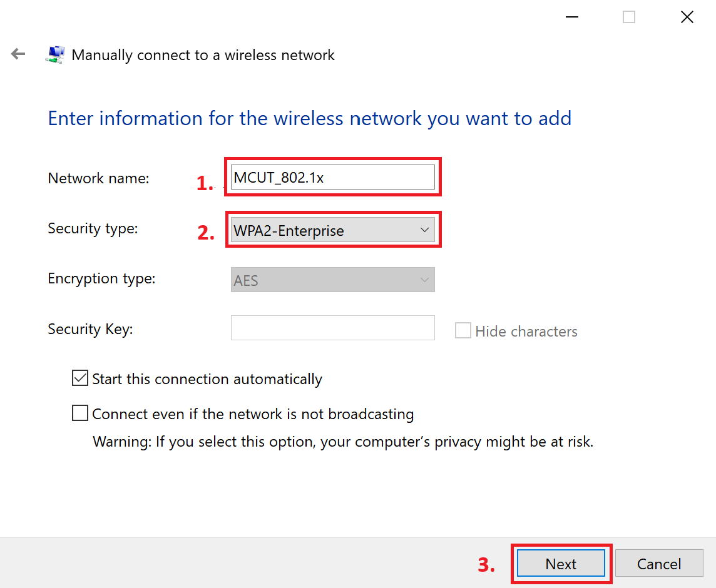Enable Connect even if network is not broadcasting
Viewport: 716px width, 588px height.
[x=80, y=413]
